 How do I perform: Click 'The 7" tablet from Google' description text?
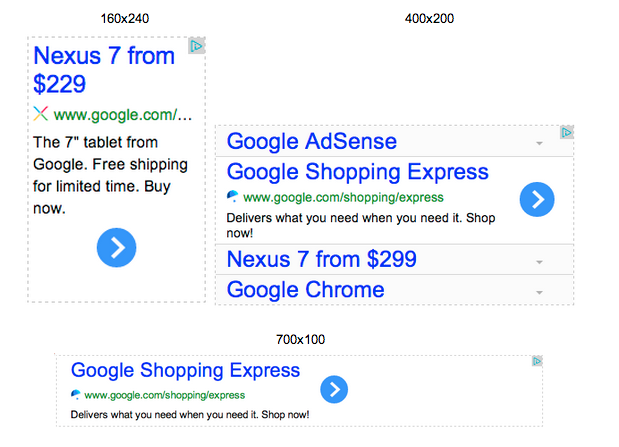110,175
